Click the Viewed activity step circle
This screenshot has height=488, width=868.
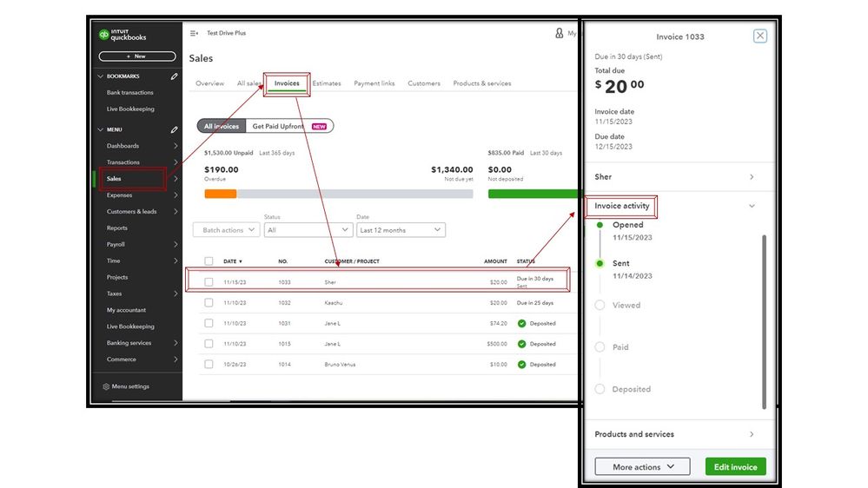(x=600, y=305)
